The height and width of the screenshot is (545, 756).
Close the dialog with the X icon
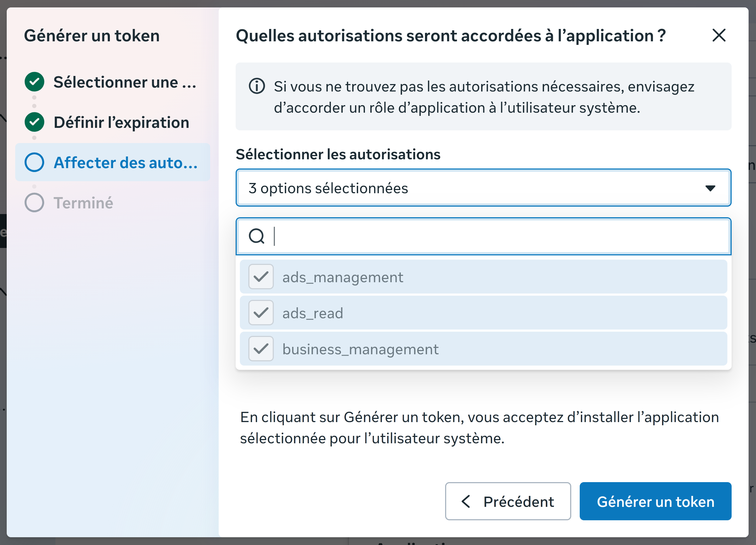pyautogui.click(x=719, y=35)
